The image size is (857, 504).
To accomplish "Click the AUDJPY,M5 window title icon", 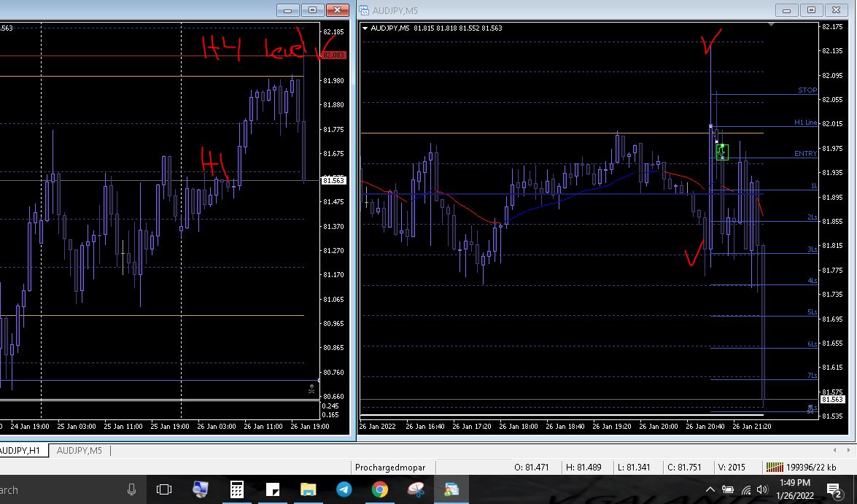I will (x=364, y=9).
